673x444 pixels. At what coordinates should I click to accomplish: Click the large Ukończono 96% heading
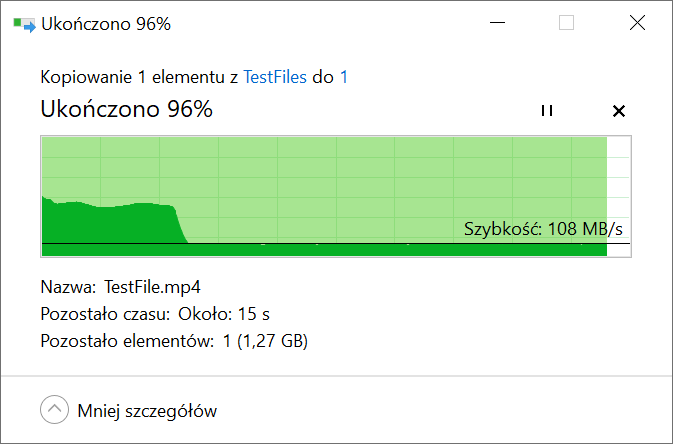127,109
